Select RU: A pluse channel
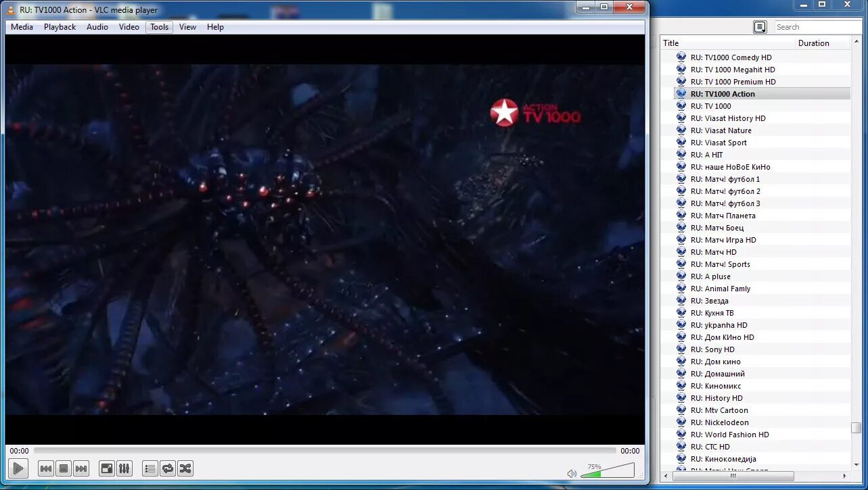The height and width of the screenshot is (490, 868). [x=710, y=276]
